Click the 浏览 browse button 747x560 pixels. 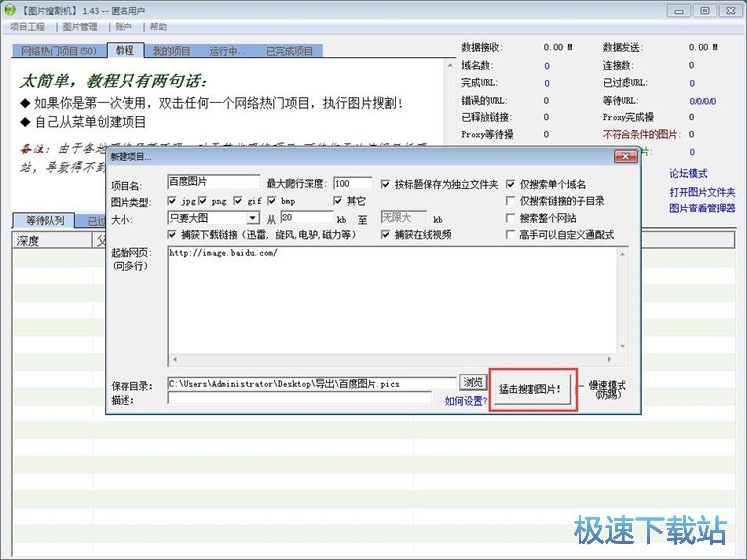473,382
